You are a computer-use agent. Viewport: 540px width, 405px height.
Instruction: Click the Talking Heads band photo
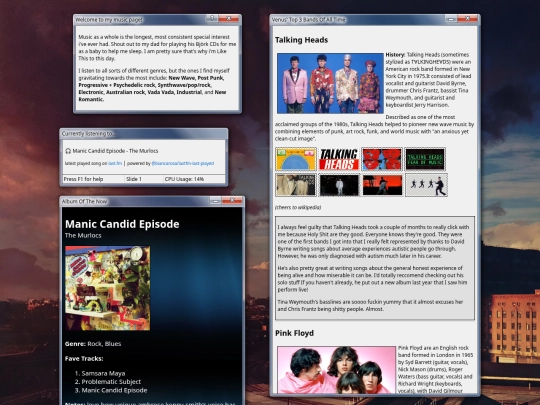pos(330,83)
